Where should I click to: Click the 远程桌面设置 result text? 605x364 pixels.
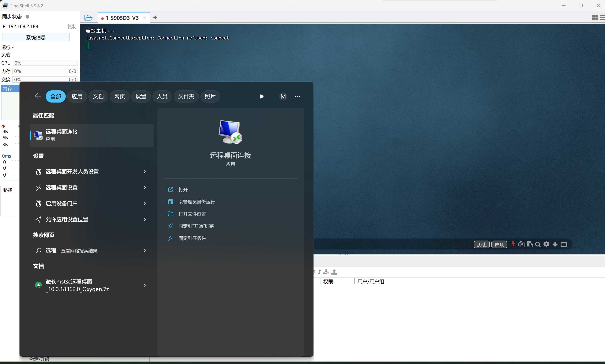[x=62, y=188]
